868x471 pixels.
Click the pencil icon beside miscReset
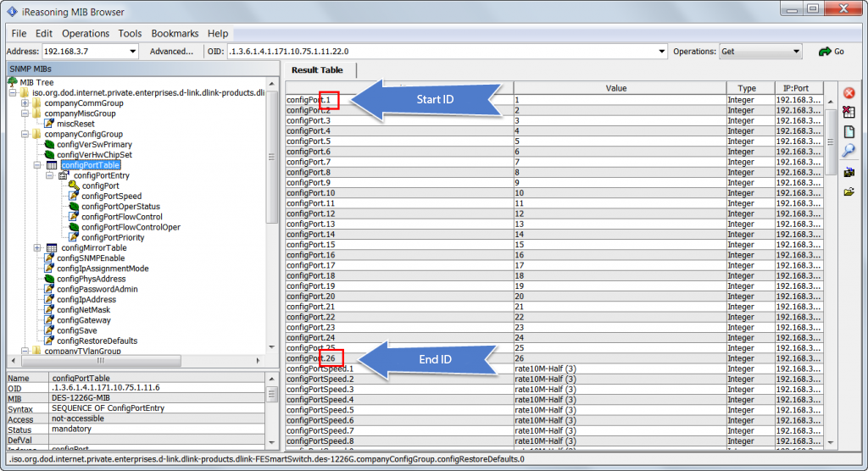point(49,124)
